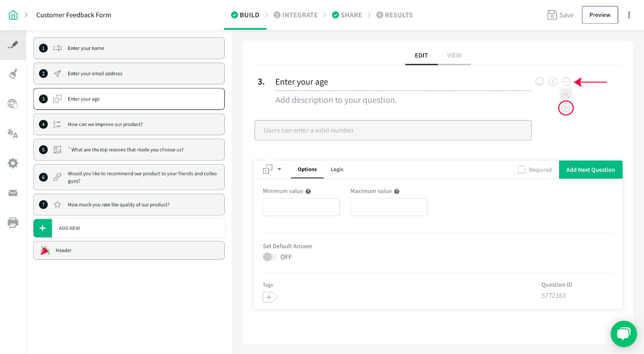Screen dimensions: 644x354
Task: Click the circled video play icon
Action: click(566, 108)
